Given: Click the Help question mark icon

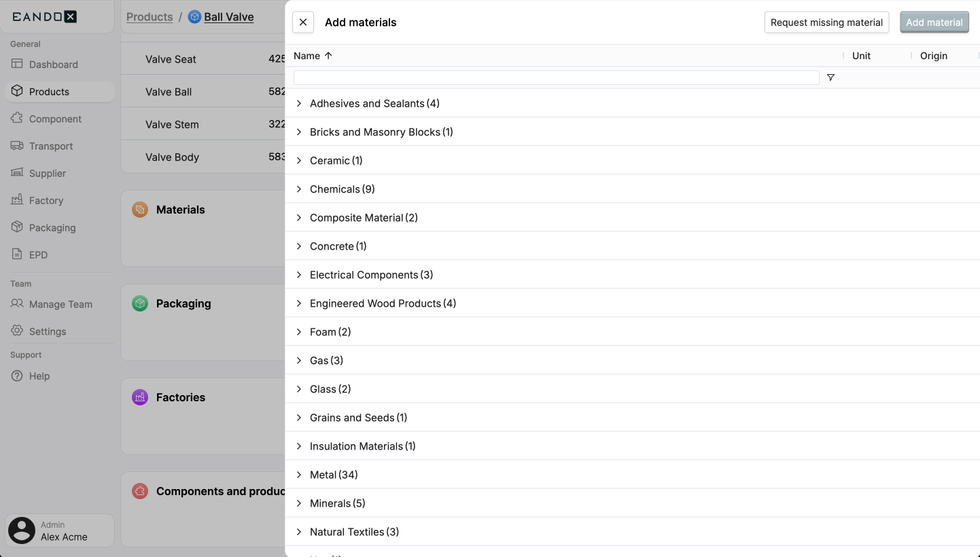Looking at the screenshot, I should (17, 376).
